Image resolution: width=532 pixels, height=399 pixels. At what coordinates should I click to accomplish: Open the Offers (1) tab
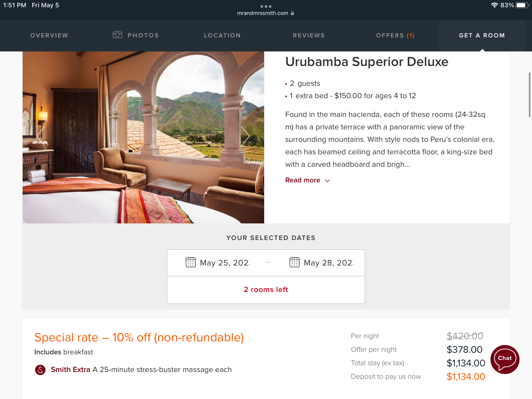pos(395,35)
